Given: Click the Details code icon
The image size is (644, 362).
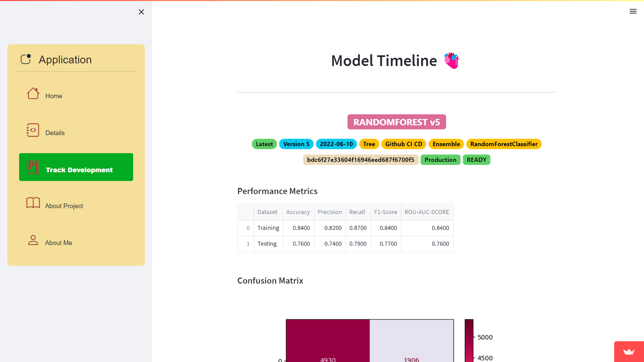Looking at the screenshot, I should 33,130.
